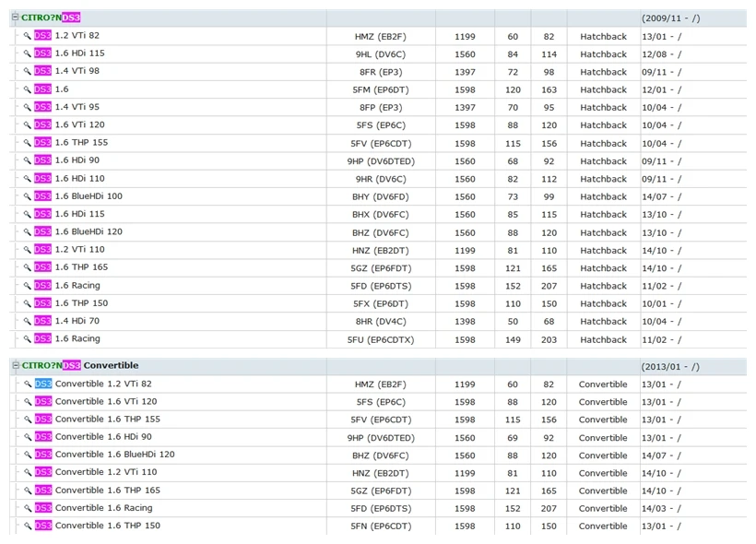Click kW value 149
Screen dimensions: 756x544
pos(513,340)
